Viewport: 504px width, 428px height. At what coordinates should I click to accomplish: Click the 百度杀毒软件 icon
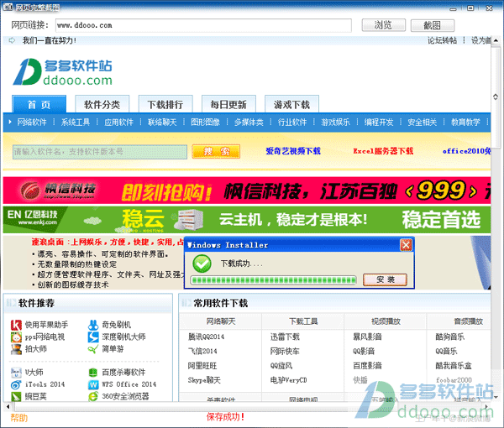point(93,373)
